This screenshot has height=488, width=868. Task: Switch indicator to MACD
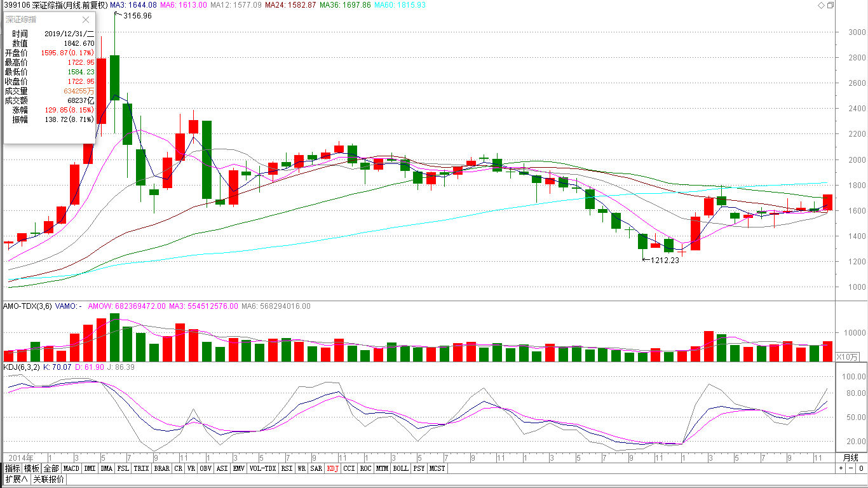(x=72, y=468)
